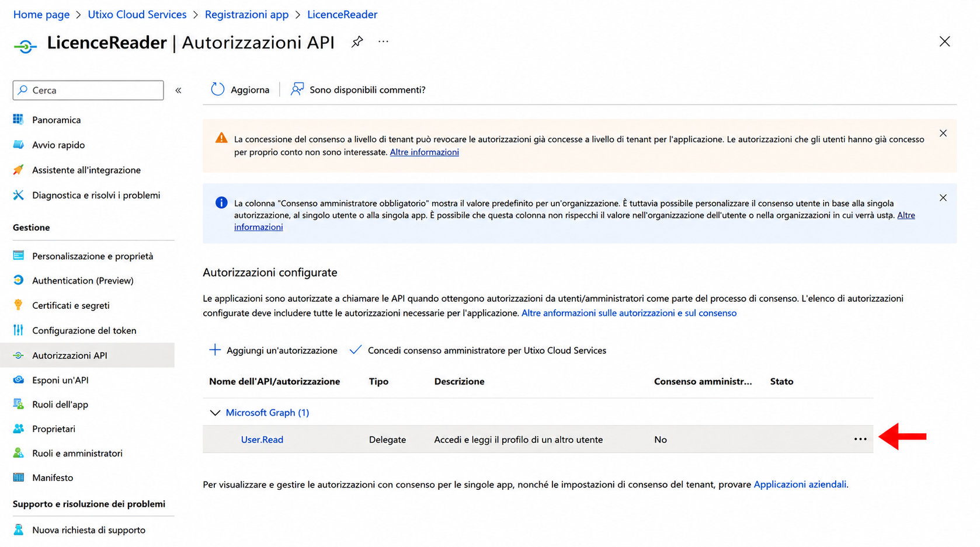The image size is (980, 547).
Task: Open Configurazione del token icon
Action: pyautogui.click(x=19, y=330)
